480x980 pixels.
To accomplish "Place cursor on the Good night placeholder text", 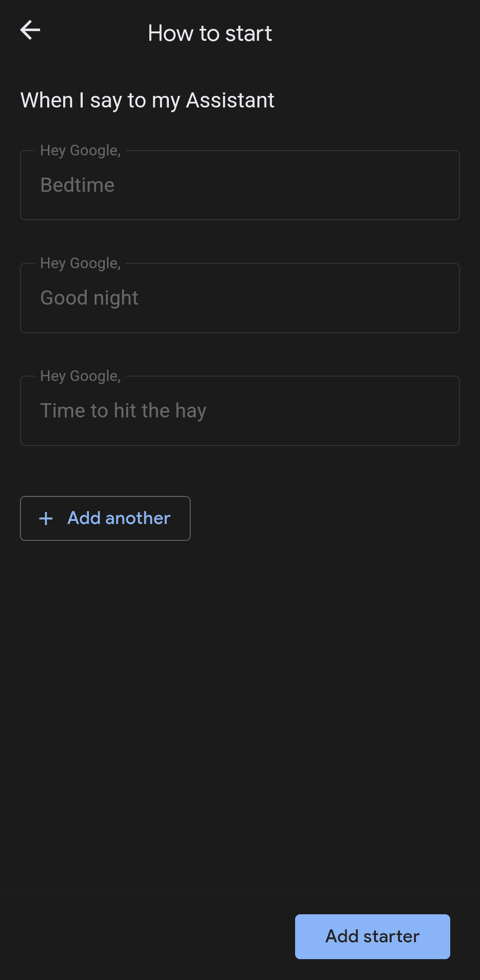I will pyautogui.click(x=89, y=298).
